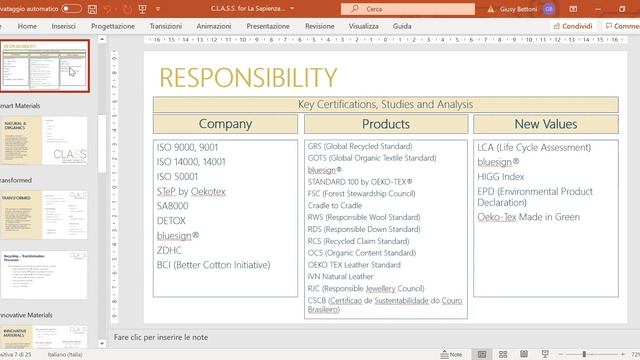
Task: Select the Recycling Transformation Processes slide thumbnail
Action: pos(44,275)
